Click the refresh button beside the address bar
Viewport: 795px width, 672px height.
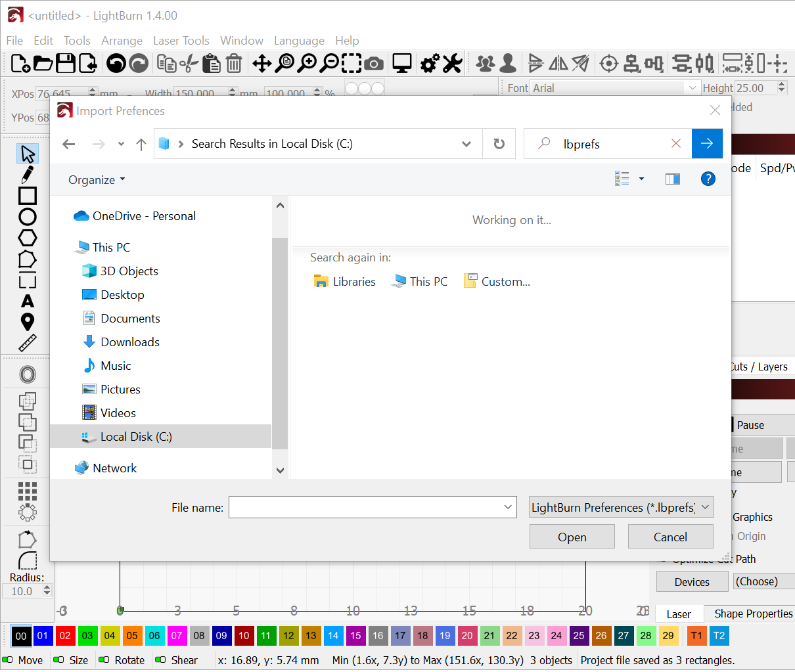click(x=499, y=144)
